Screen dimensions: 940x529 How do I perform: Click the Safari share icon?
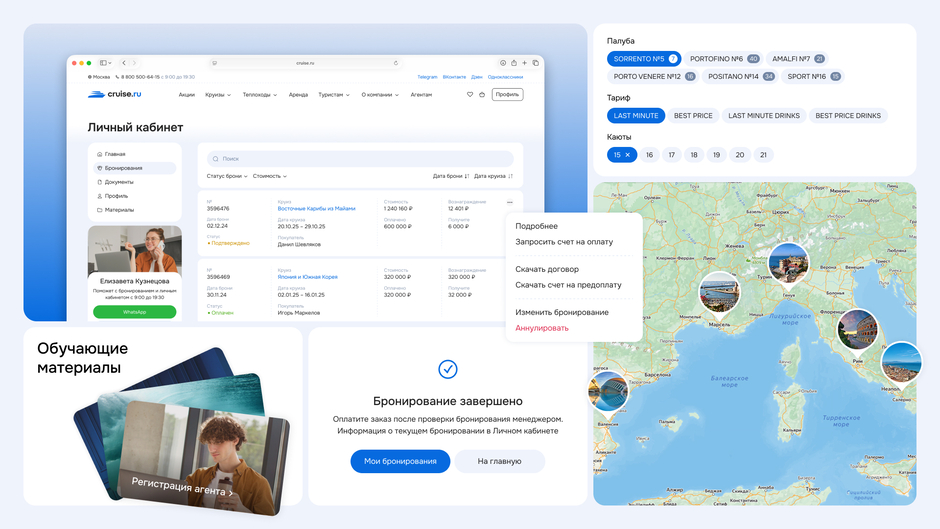(x=514, y=63)
